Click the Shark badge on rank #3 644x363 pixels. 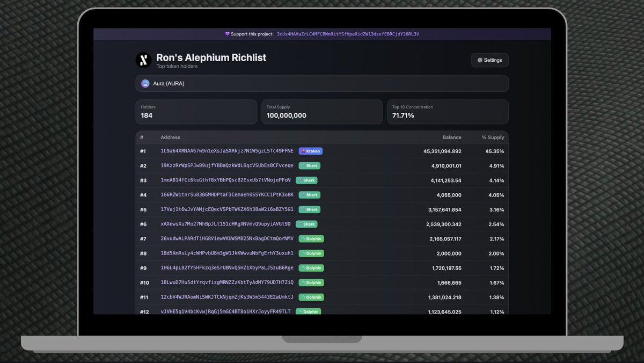tap(306, 180)
